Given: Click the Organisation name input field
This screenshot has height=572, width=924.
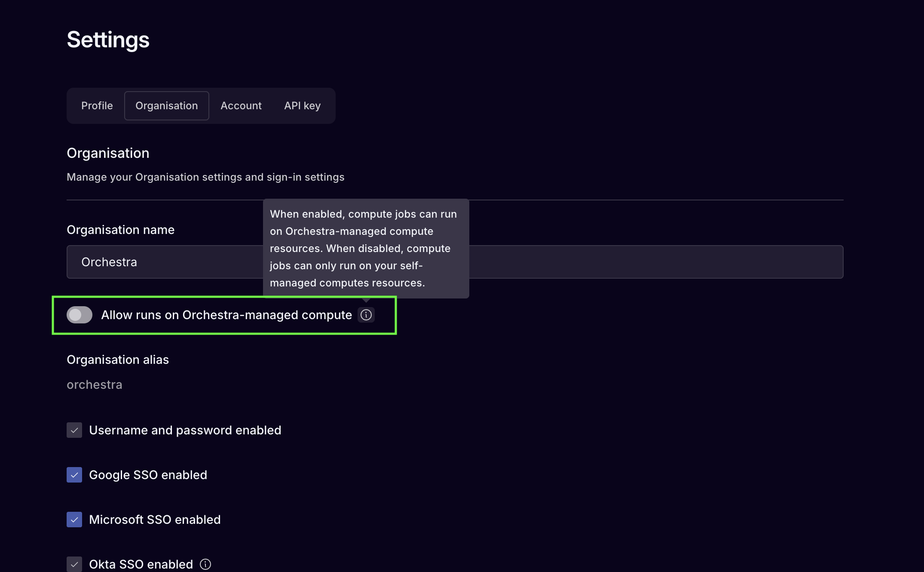Looking at the screenshot, I should 455,262.
